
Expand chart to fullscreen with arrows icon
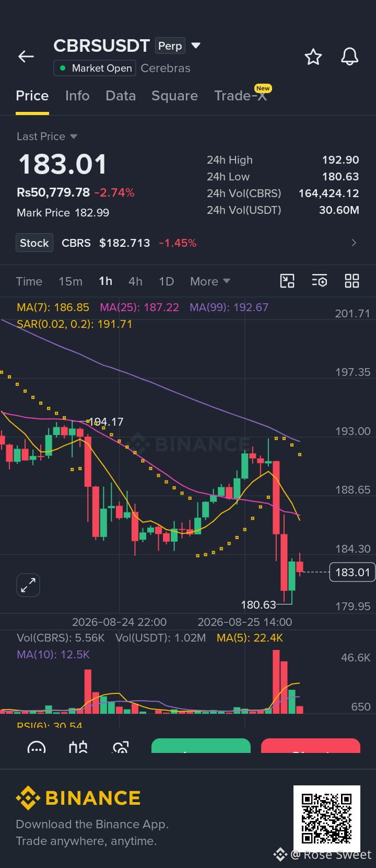[x=28, y=585]
